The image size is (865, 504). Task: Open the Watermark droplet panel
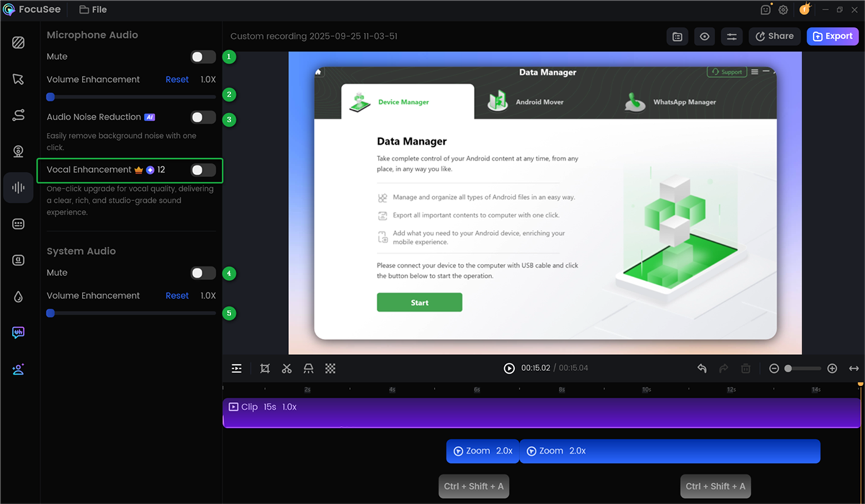(18, 297)
